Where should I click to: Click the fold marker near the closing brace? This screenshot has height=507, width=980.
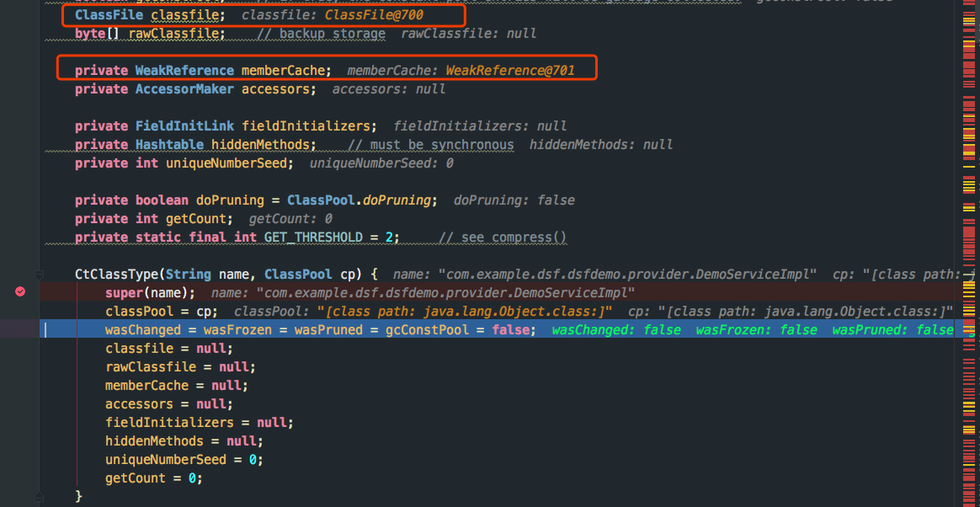pos(37,496)
